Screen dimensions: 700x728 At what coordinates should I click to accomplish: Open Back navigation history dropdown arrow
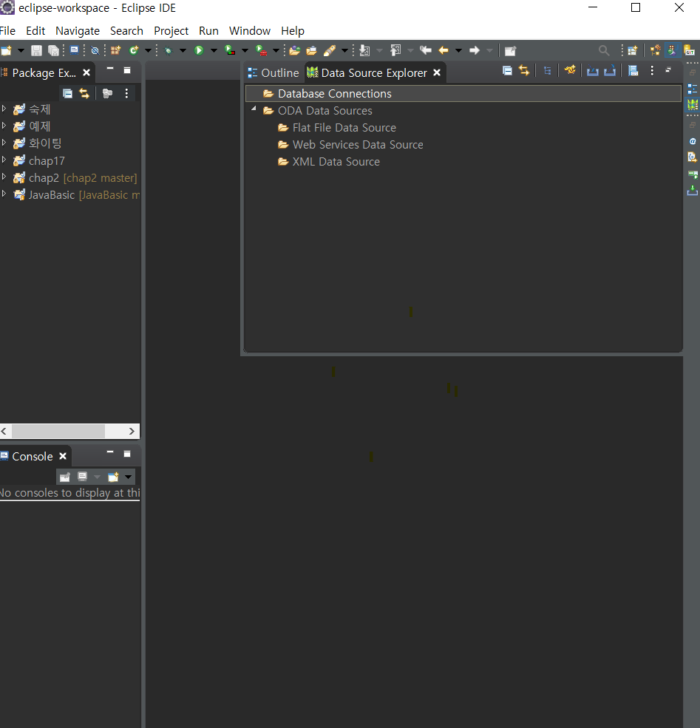tap(458, 50)
